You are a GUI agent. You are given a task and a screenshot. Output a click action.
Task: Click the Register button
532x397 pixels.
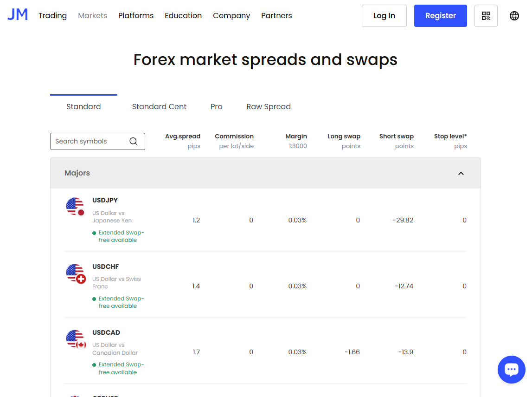click(x=440, y=15)
